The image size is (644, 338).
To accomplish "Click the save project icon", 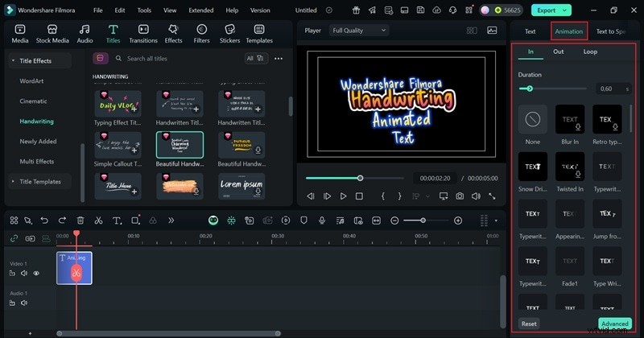I will [420, 10].
